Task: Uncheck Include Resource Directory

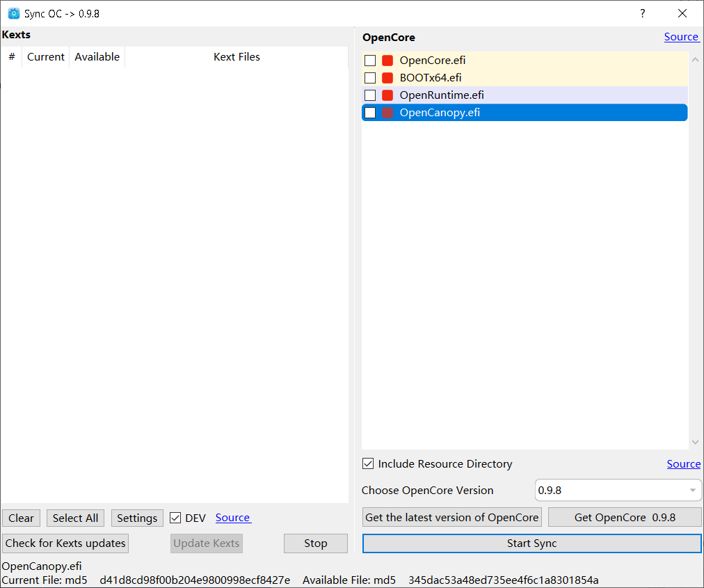Action: [x=368, y=463]
